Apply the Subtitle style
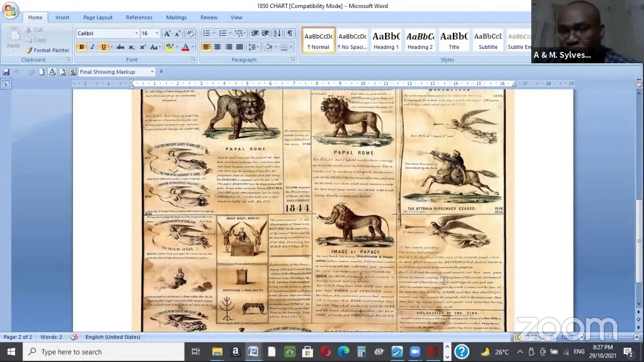Viewport: 644px width, 362px height. [488, 40]
